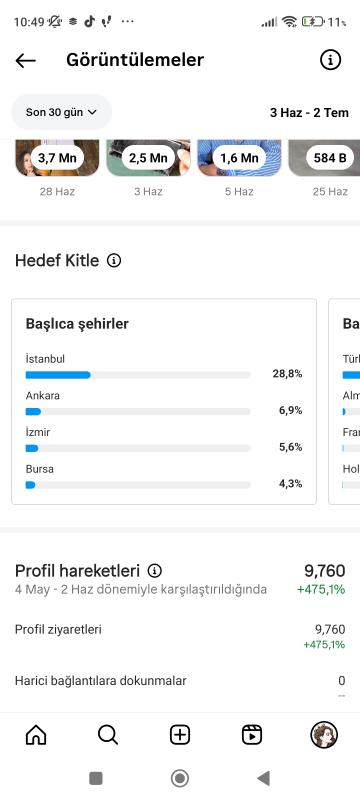Select the İstanbul percentage bar
This screenshot has width=360, height=800.
click(x=138, y=375)
